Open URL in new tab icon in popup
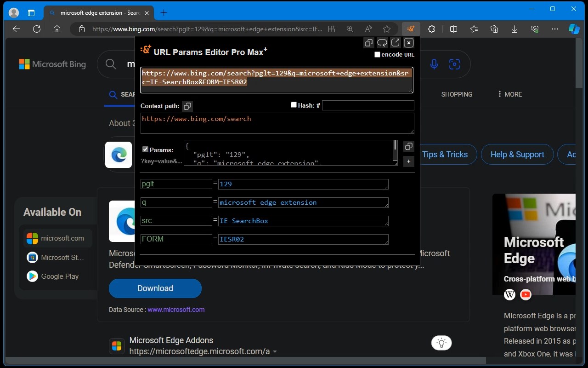588x368 pixels. pos(396,43)
